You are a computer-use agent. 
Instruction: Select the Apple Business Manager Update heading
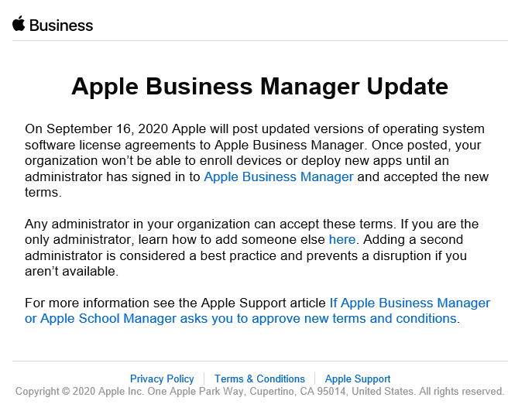(x=259, y=86)
